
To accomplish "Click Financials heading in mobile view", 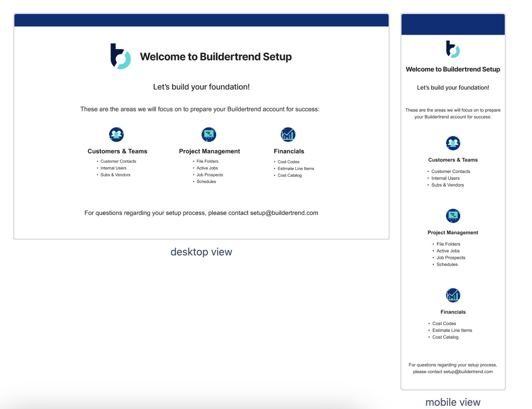I will coord(453,312).
